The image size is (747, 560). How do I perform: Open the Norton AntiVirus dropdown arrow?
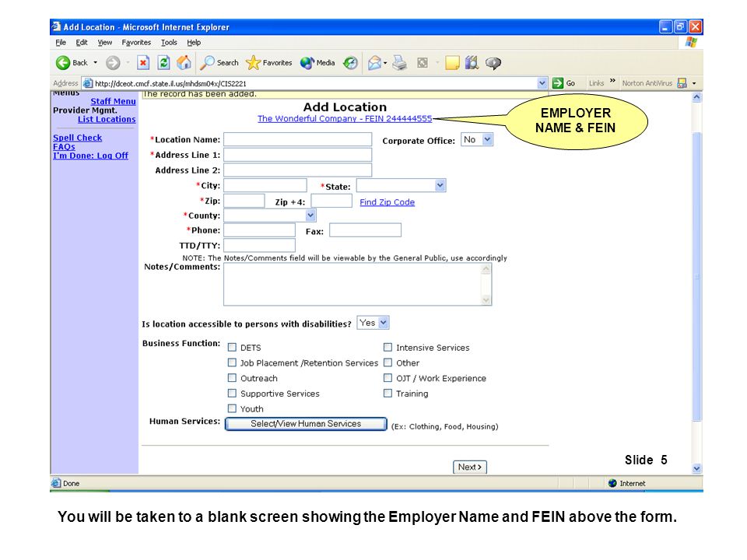[693, 83]
